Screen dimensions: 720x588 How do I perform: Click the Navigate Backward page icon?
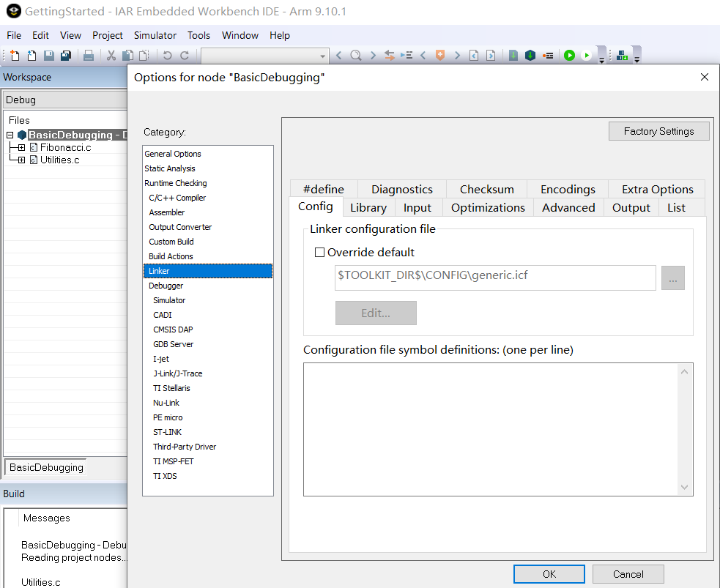[x=474, y=56]
